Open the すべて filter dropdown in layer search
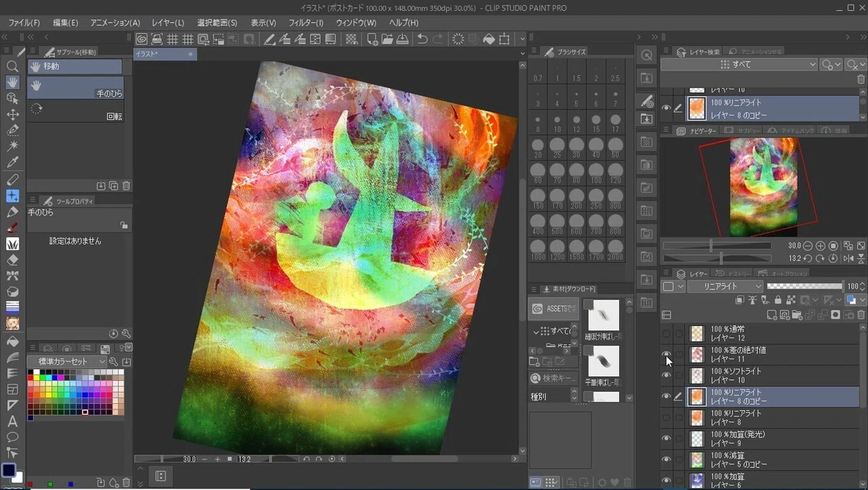The height and width of the screenshot is (490, 868). (739, 64)
